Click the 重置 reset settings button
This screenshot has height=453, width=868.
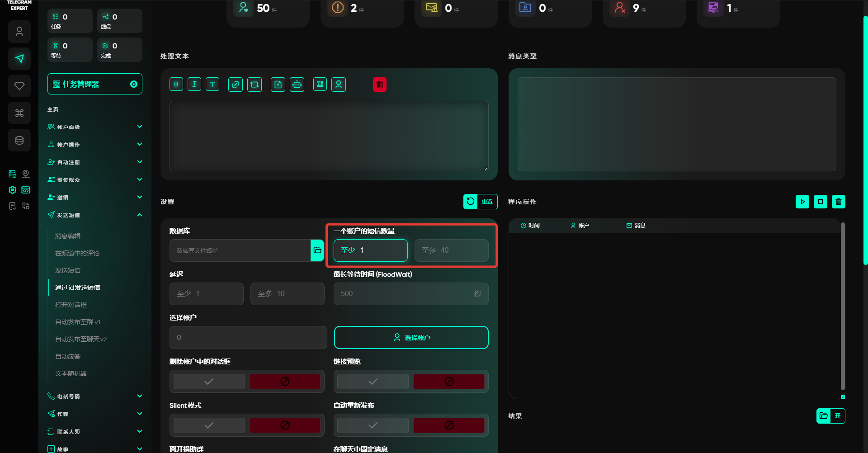[x=480, y=202]
